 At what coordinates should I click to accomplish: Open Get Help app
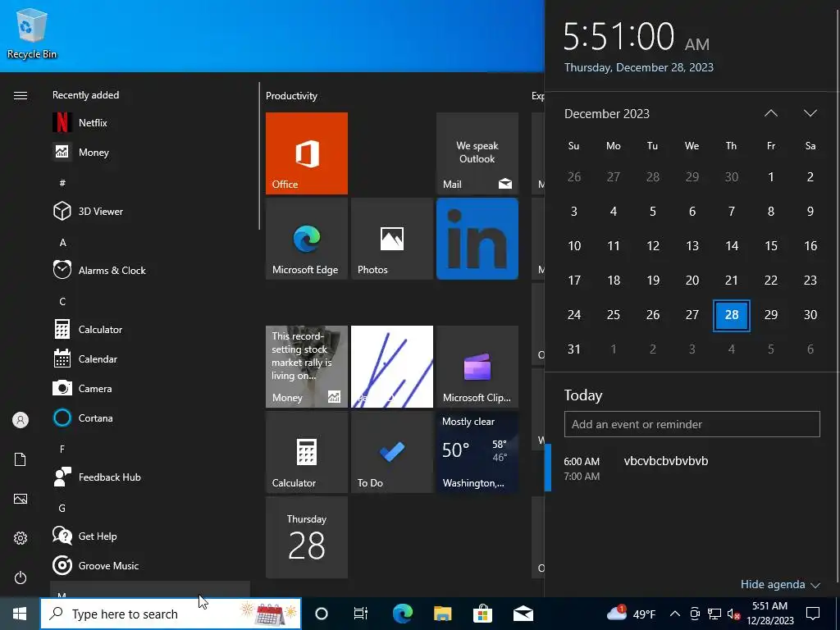click(150, 536)
